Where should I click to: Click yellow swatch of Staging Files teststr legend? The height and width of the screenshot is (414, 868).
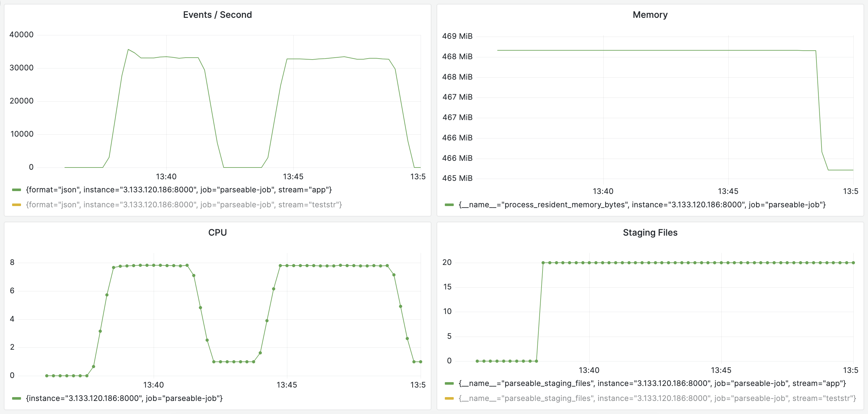(x=449, y=398)
